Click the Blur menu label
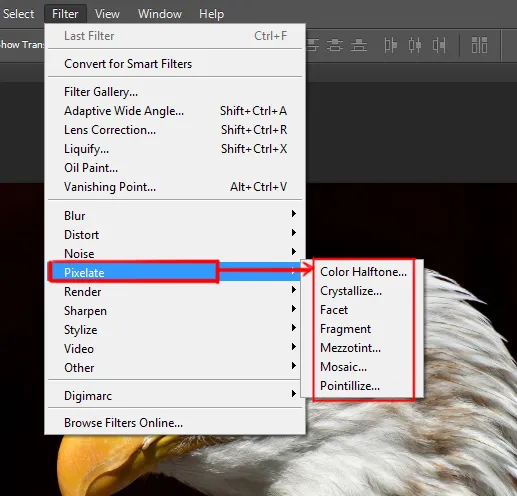 tap(75, 216)
